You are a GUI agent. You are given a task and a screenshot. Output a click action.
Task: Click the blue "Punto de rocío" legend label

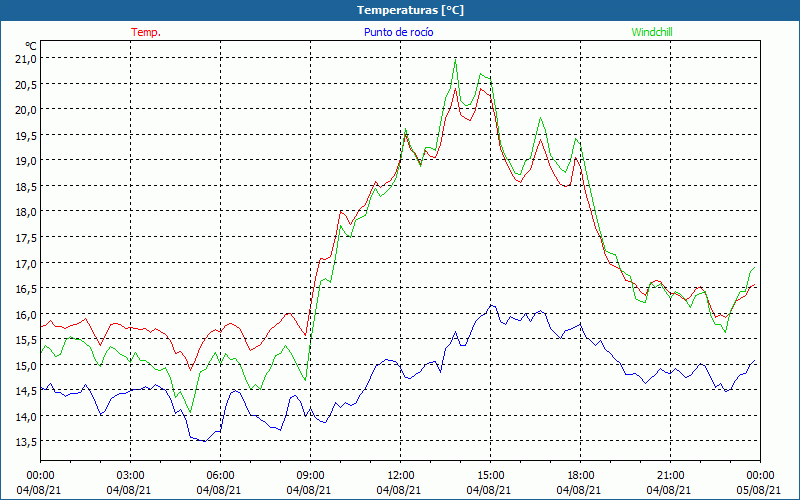click(398, 32)
